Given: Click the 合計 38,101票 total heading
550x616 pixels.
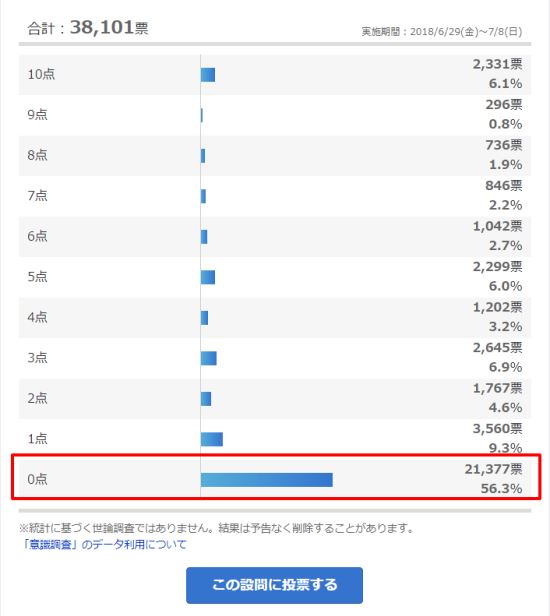Looking at the screenshot, I should 88,28.
